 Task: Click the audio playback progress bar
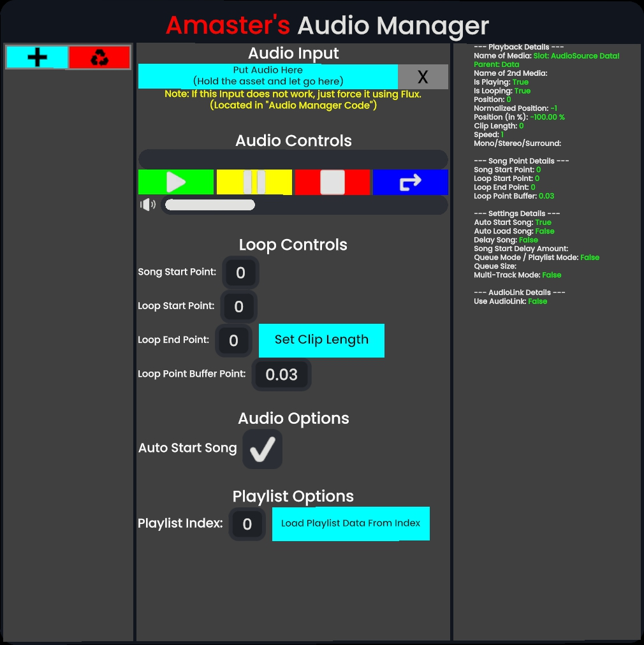pyautogui.click(x=293, y=159)
